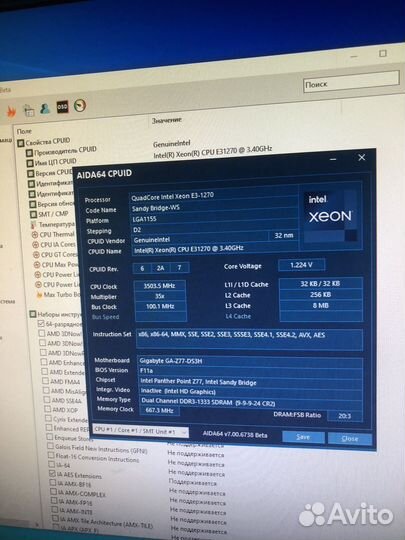The width and height of the screenshot is (405, 540).
Task: Toggle the 64-разрядное checkbox row
Action: [x=60, y=324]
